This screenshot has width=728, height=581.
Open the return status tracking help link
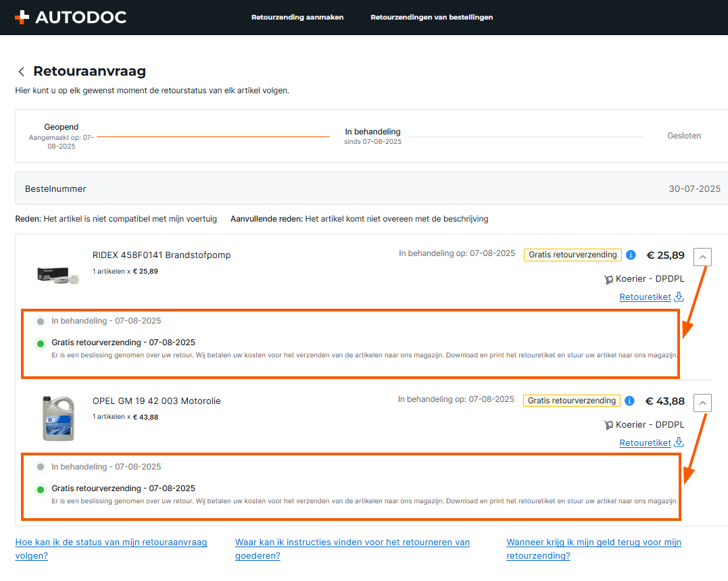[111, 549]
